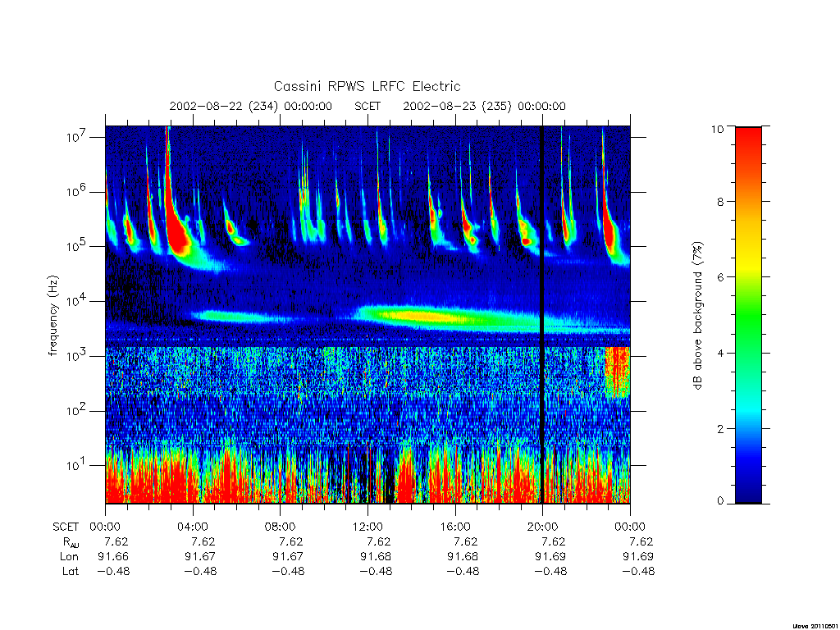Click the orange rectangular patch before 00:00 end
The width and height of the screenshot is (840, 630).
[x=617, y=372]
